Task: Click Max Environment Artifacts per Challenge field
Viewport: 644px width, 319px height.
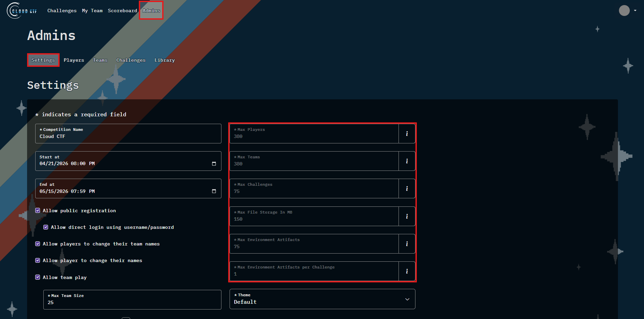Action: [x=314, y=271]
